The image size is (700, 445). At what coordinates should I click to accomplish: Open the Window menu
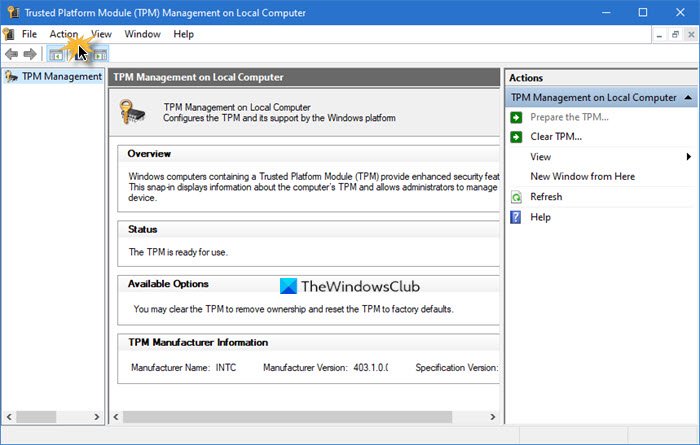click(142, 34)
